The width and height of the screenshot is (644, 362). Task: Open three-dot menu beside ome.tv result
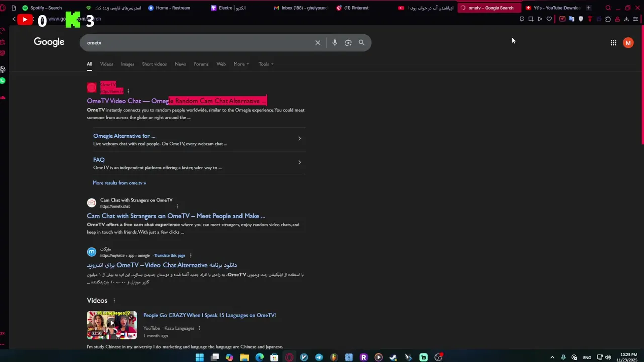(x=128, y=91)
